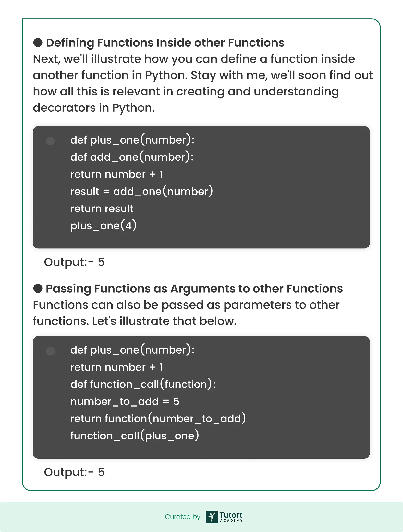This screenshot has width=403, height=532.
Task: Click the "return function(number_to_add)" line
Action: (x=158, y=419)
